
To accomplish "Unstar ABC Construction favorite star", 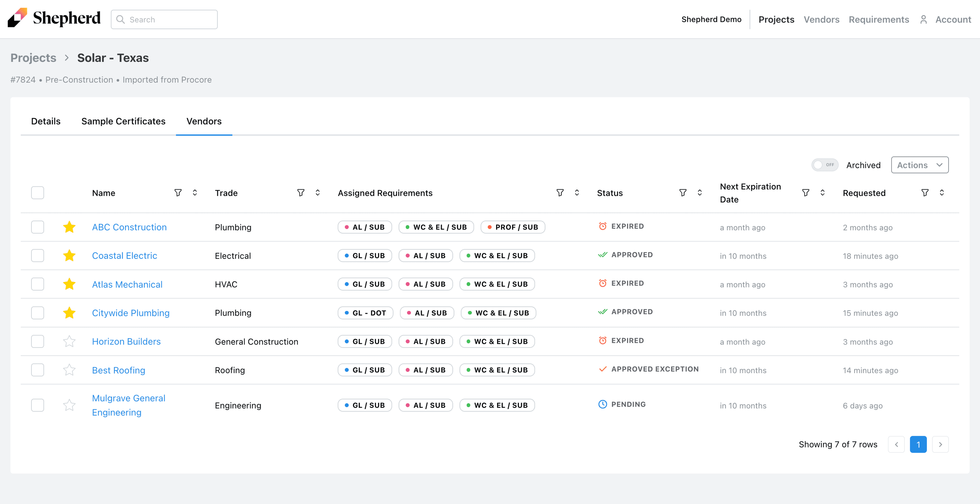I will [x=69, y=227].
